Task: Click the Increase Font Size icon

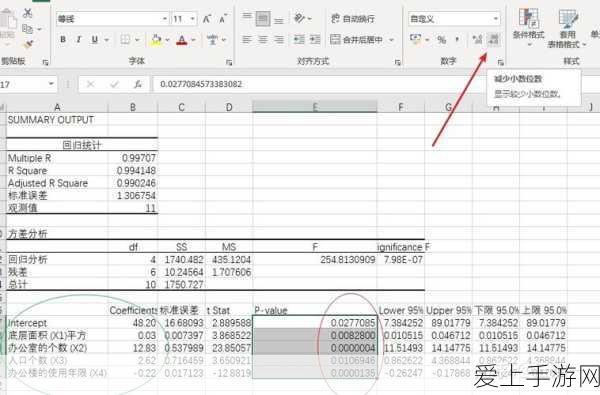Action: point(207,19)
